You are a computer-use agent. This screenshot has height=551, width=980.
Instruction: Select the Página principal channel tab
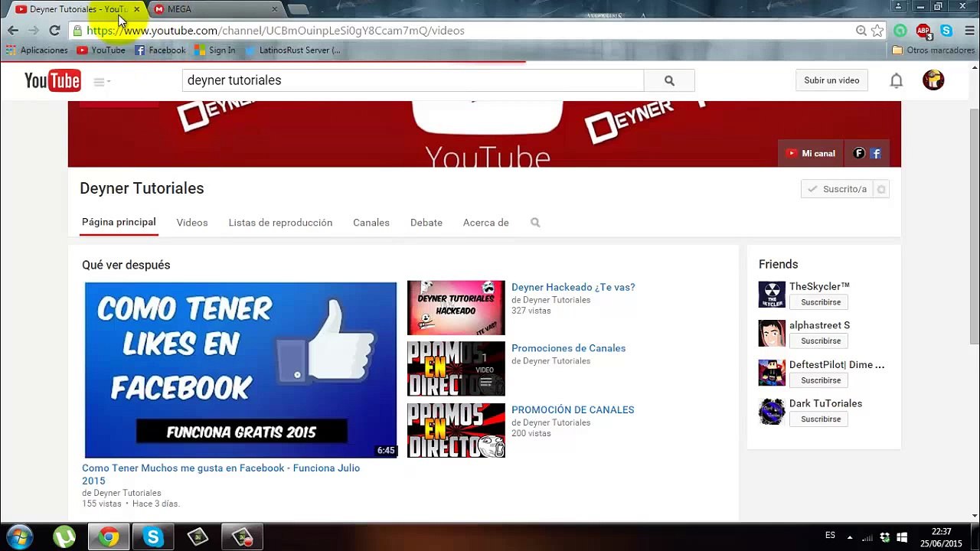tap(119, 223)
